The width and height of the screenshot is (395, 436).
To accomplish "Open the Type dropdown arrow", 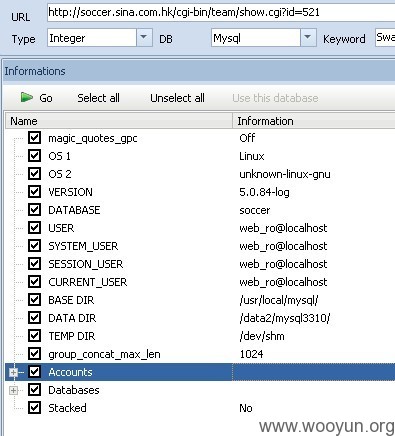I will (x=144, y=37).
